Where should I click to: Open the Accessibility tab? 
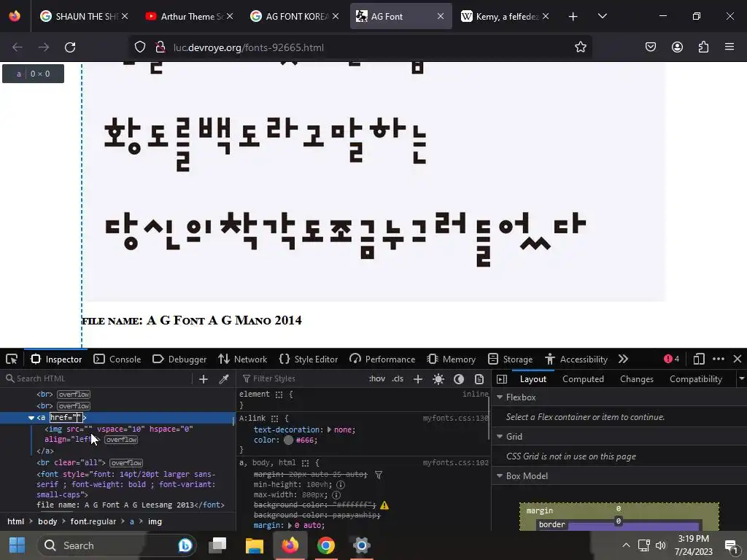pos(576,359)
